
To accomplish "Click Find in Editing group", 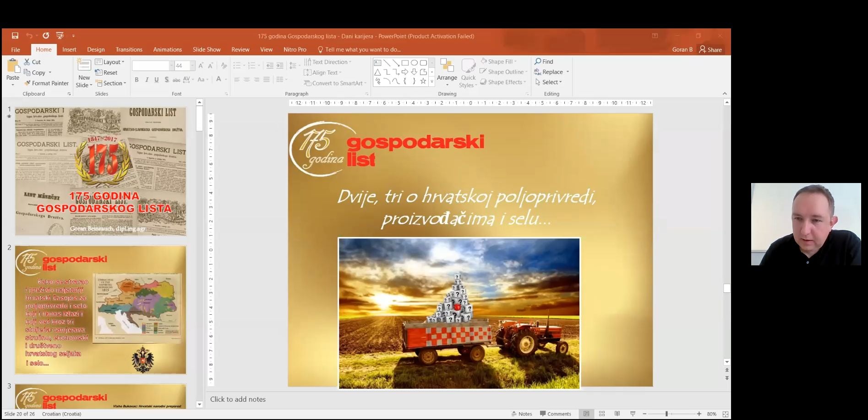I will tap(544, 61).
